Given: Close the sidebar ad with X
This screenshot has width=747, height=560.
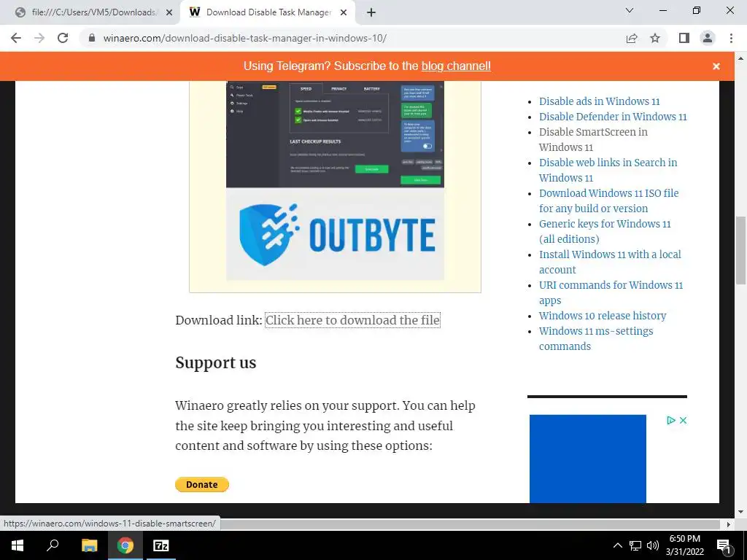Looking at the screenshot, I should click(x=683, y=420).
